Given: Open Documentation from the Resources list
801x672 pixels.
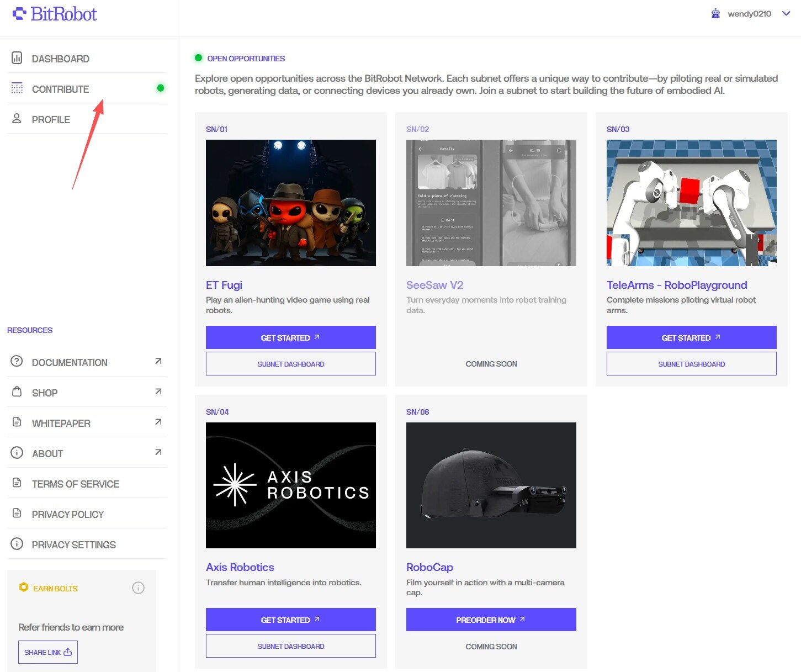Looking at the screenshot, I should pos(87,362).
